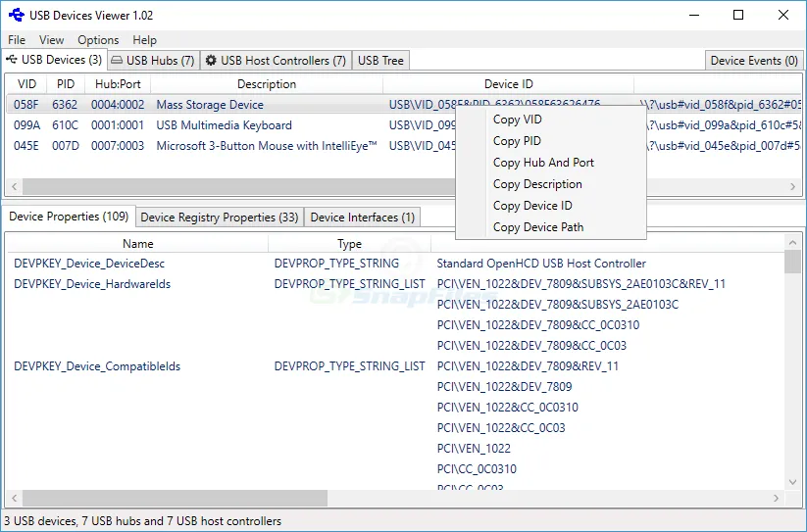
Task: Select the Device Properties (109) tab
Action: point(69,217)
